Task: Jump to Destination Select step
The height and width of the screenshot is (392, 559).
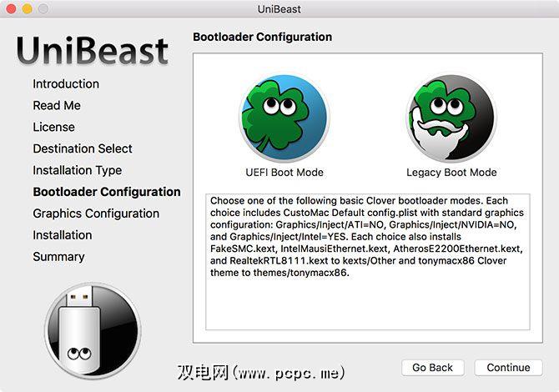Action: [x=83, y=149]
